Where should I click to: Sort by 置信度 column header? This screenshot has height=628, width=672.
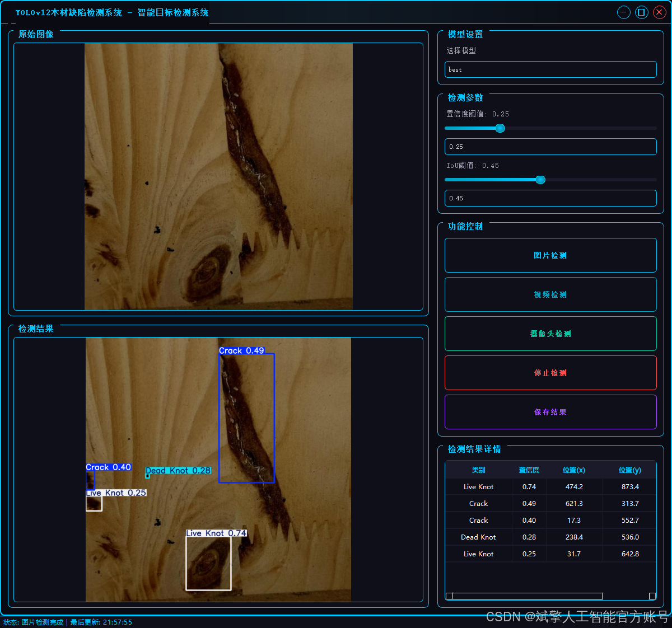[529, 470]
